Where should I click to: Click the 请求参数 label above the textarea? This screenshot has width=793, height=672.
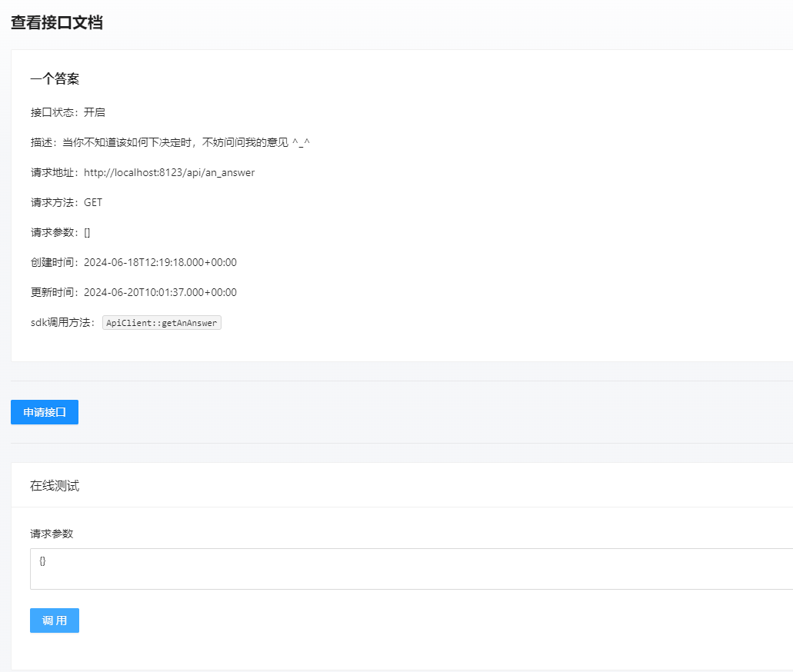(49, 533)
